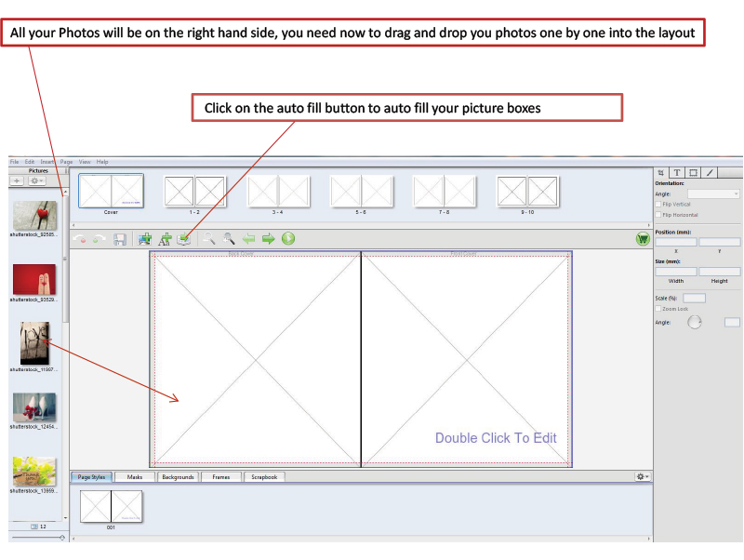Image resolution: width=744 pixels, height=560 pixels.
Task: Expand the gear dropdown in Pictures panel
Action: click(37, 180)
